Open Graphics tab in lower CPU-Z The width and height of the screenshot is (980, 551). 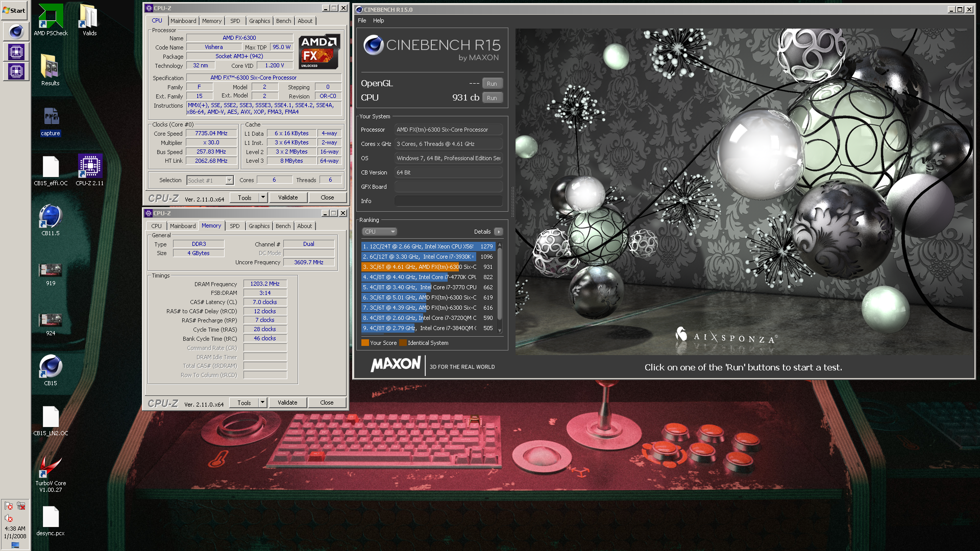(259, 226)
